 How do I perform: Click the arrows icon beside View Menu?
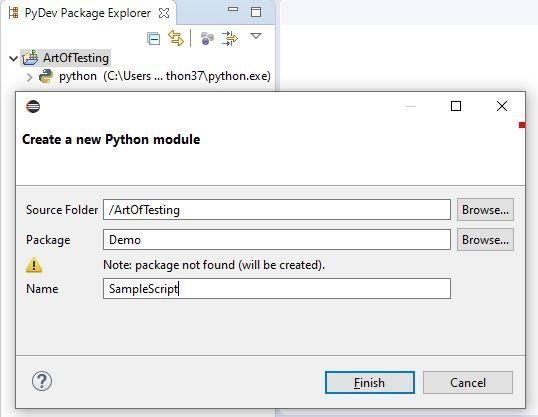[x=230, y=38]
